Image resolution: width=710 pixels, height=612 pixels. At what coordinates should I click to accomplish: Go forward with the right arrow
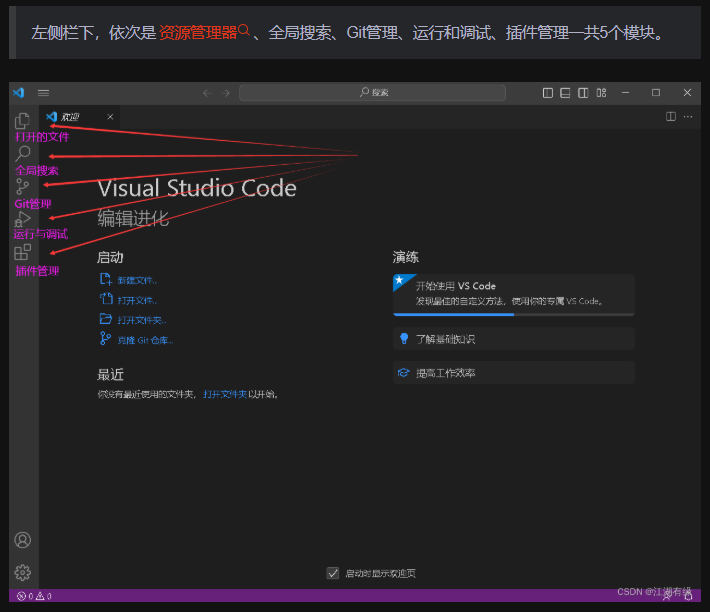225,93
